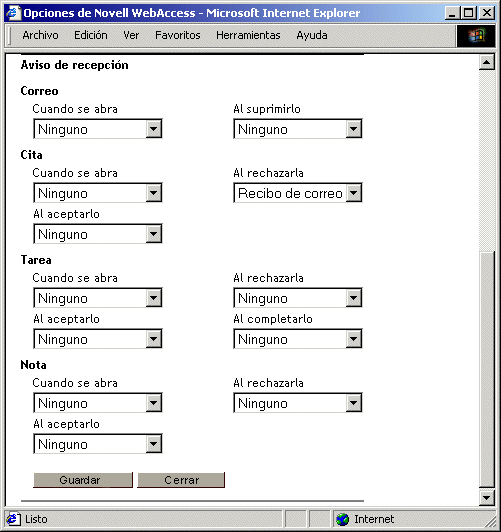Click the 'Tarea' section heading

coord(36,260)
